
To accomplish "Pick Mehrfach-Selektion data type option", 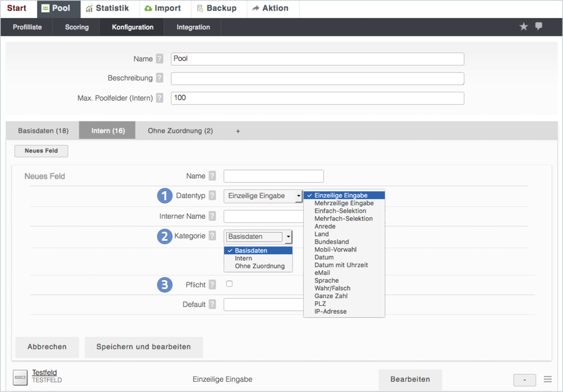I will 343,219.
